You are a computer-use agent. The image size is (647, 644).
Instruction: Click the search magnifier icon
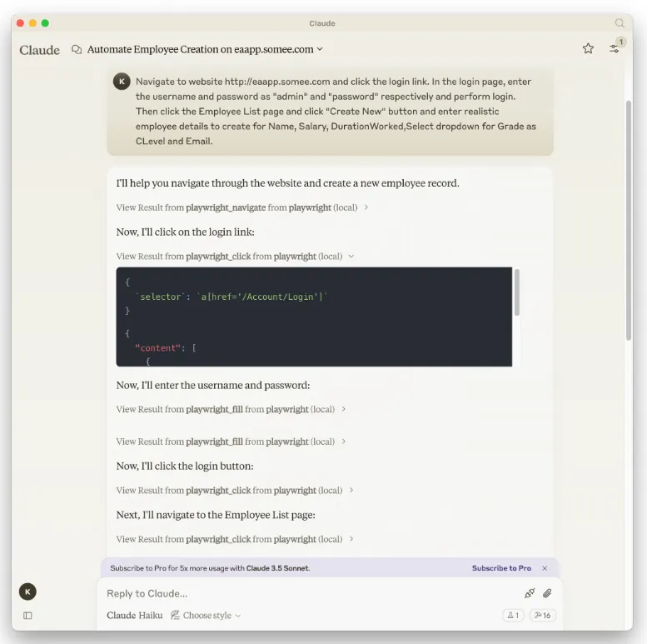pyautogui.click(x=620, y=23)
